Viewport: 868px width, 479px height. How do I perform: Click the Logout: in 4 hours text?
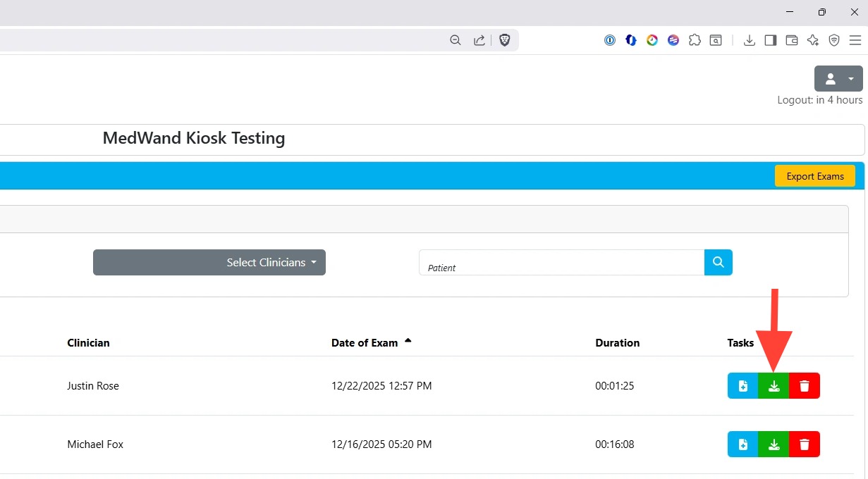tap(820, 100)
